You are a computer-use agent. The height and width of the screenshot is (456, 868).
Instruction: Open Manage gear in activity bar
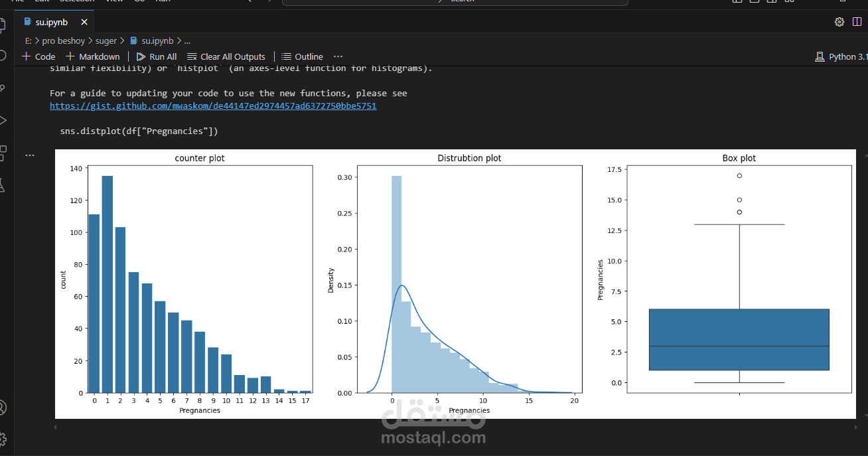click(x=2, y=439)
